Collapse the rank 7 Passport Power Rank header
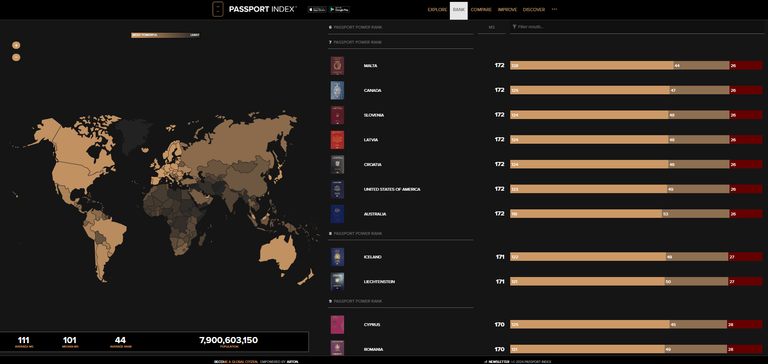Viewport: 768px width, 364px height. [x=400, y=42]
